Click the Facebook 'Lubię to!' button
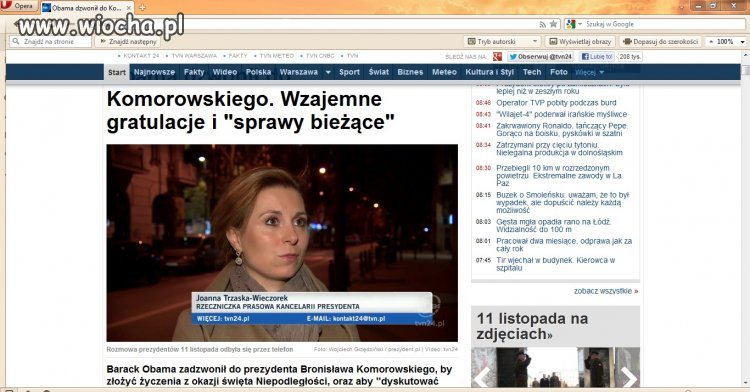This screenshot has height=392, width=750. pos(596,56)
